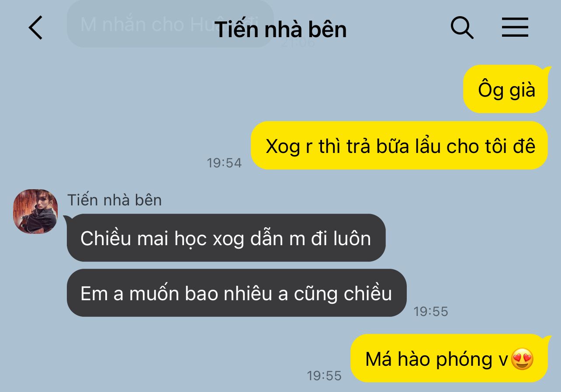
Task: Select the "Chiều mai học xog" message bubble
Action: pyautogui.click(x=226, y=238)
